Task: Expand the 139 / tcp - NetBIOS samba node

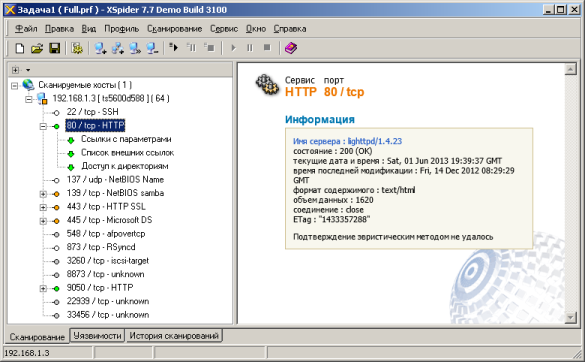Action: click(43, 194)
